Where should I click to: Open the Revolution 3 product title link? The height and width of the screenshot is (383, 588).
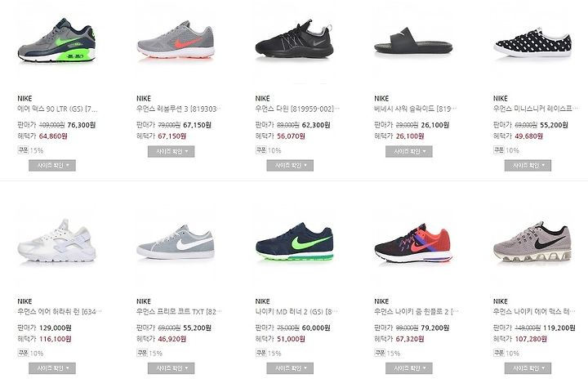click(178, 109)
